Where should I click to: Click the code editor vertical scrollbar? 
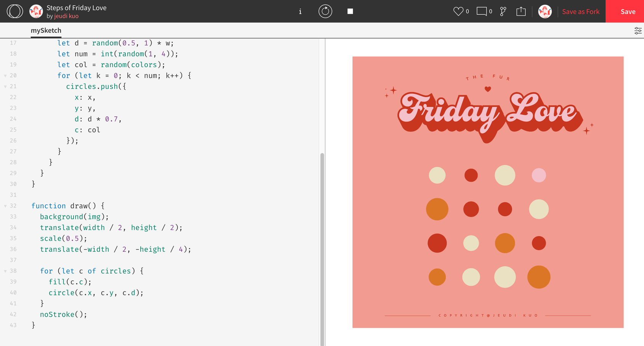(x=322, y=248)
